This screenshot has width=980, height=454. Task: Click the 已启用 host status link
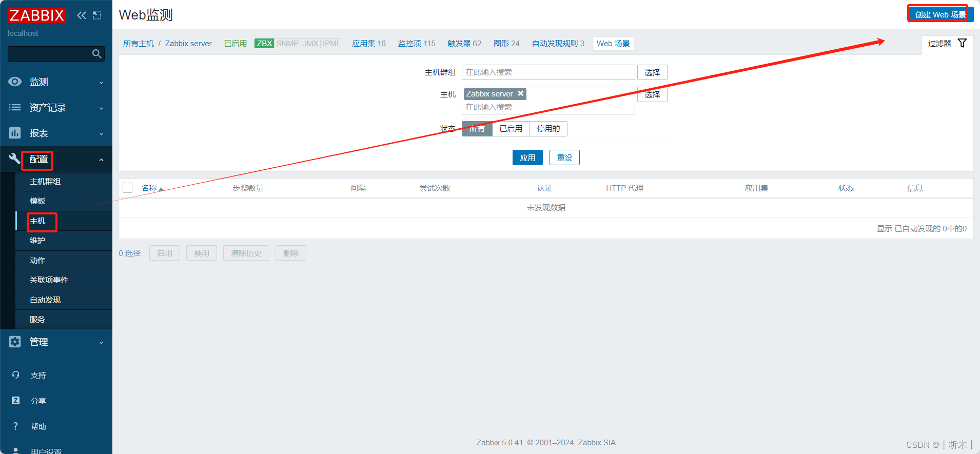[x=236, y=44]
